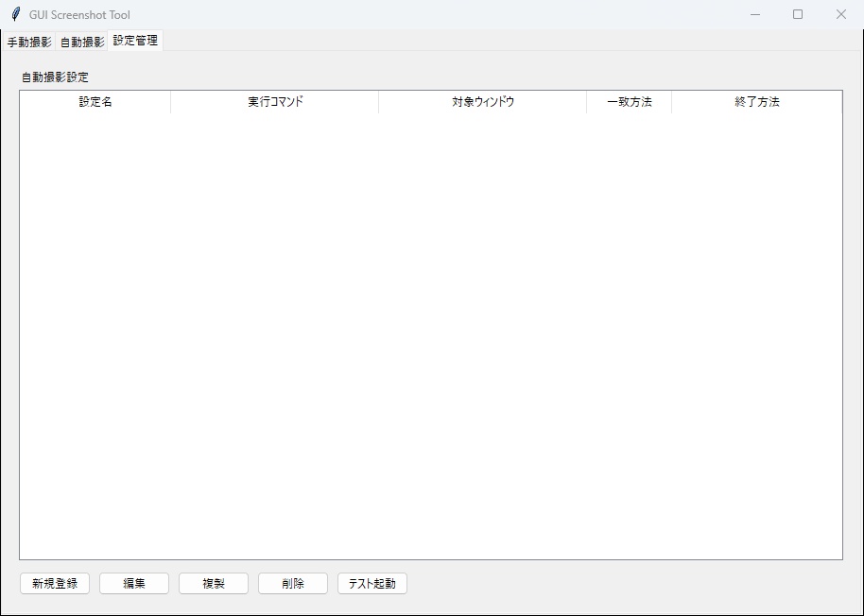Click the テスト起動 button

pyautogui.click(x=372, y=584)
